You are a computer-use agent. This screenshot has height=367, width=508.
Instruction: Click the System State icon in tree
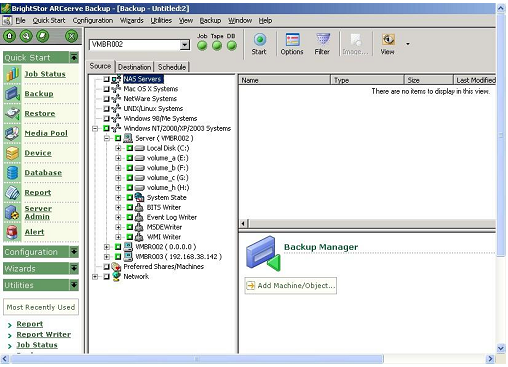click(x=139, y=197)
